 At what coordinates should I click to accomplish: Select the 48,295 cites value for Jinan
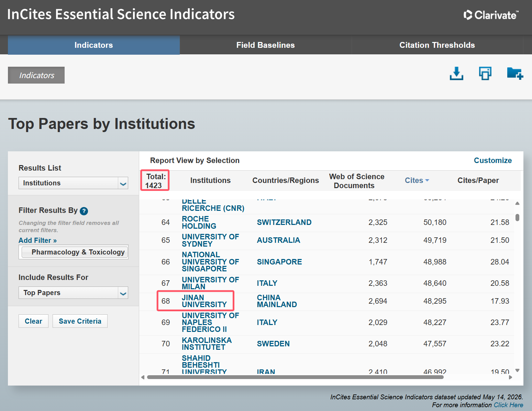click(x=435, y=301)
